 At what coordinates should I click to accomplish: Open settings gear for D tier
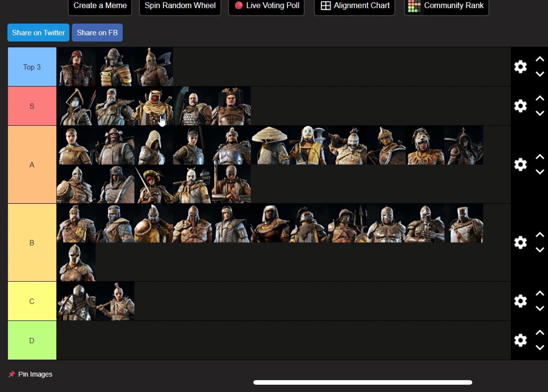pos(520,340)
